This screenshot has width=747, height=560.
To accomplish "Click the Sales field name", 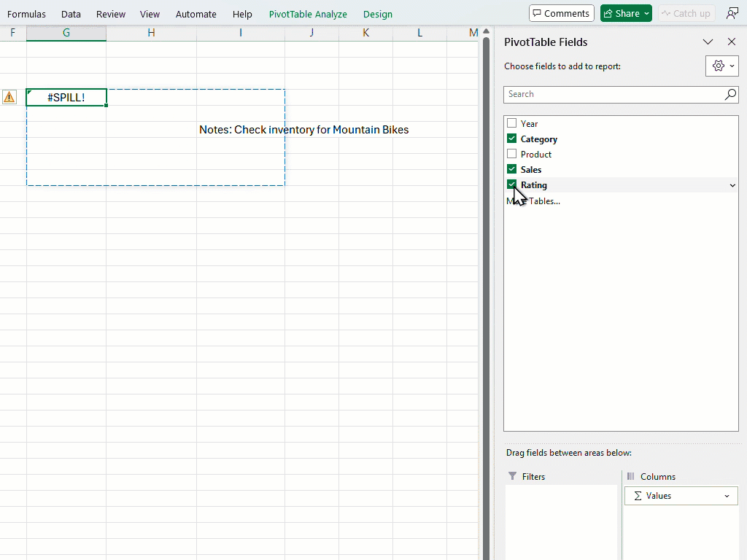I will tap(531, 169).
